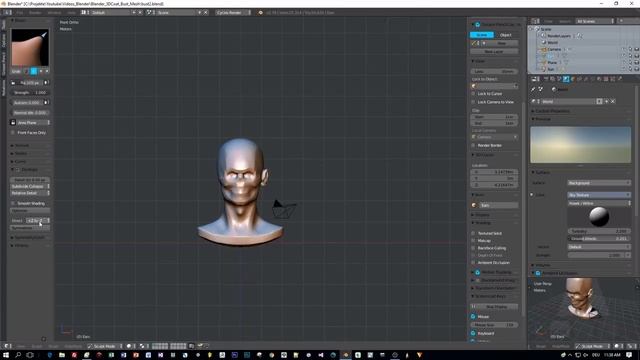The image size is (640, 360).
Task: Open the Hosek / Wilkie sky type dropdown
Action: 599,203
